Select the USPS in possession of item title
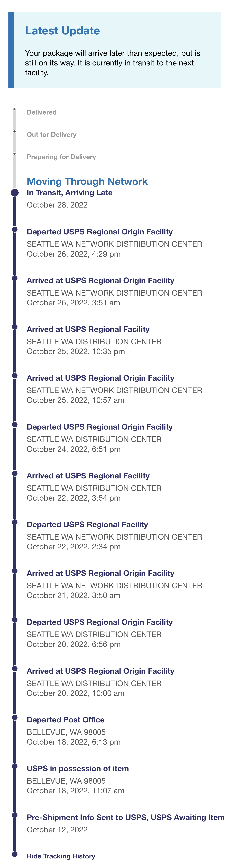Image resolution: width=229 pixels, height=868 pixels. (x=78, y=769)
